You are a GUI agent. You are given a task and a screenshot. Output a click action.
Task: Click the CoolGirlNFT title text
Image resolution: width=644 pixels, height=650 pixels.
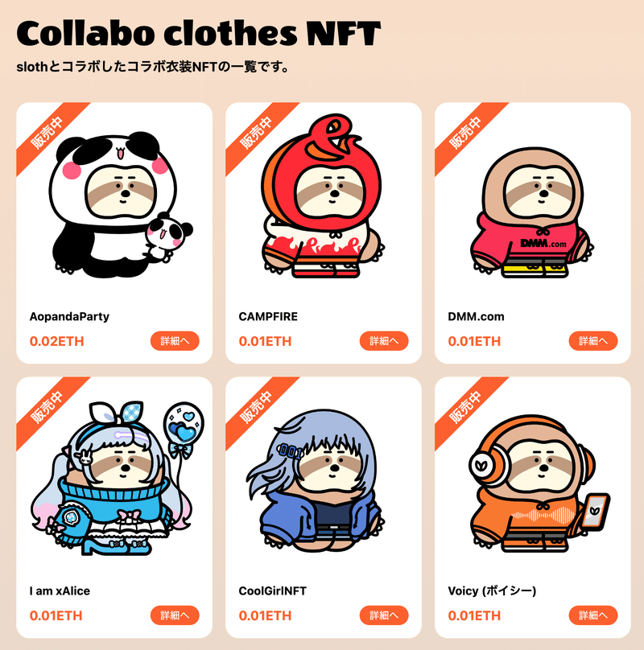pyautogui.click(x=273, y=591)
